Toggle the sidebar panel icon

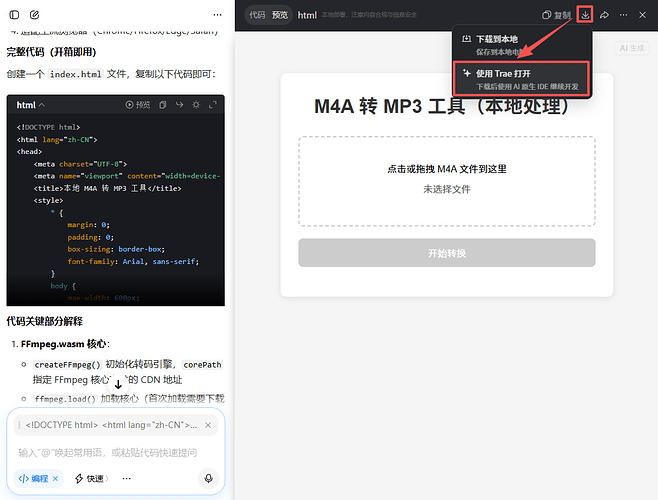[14, 15]
